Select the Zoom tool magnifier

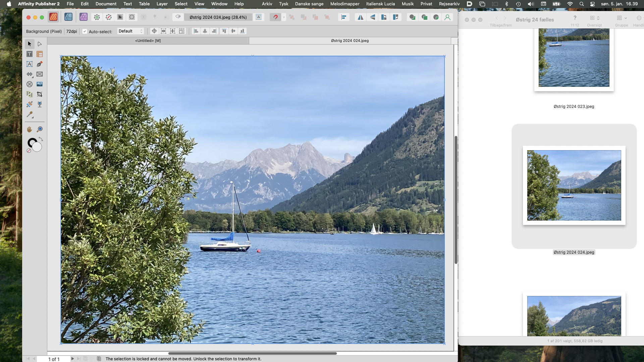(x=40, y=129)
